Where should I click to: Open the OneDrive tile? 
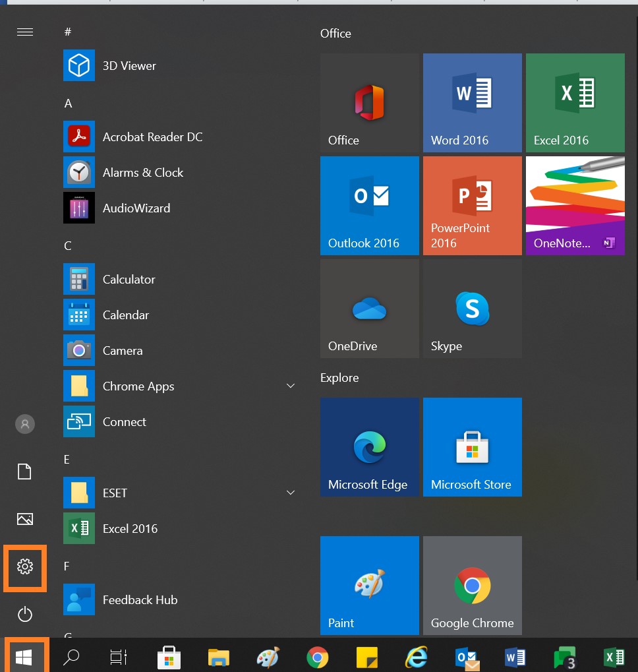[370, 309]
